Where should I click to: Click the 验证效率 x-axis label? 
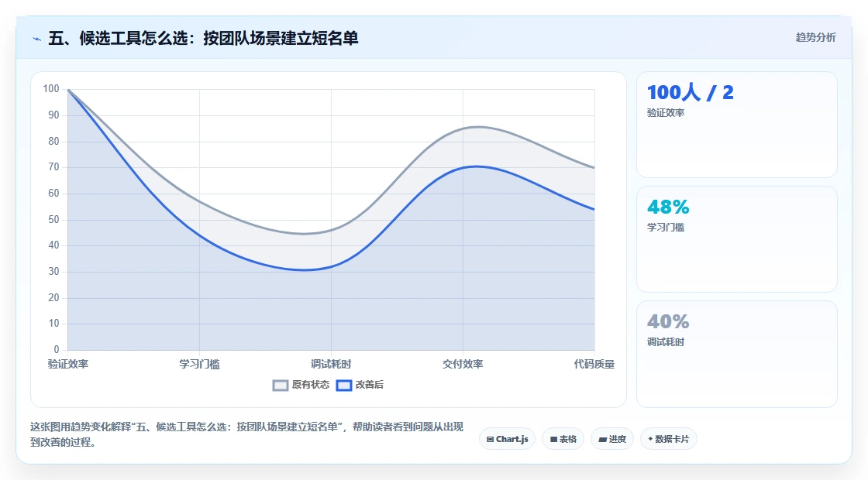pyautogui.click(x=68, y=364)
